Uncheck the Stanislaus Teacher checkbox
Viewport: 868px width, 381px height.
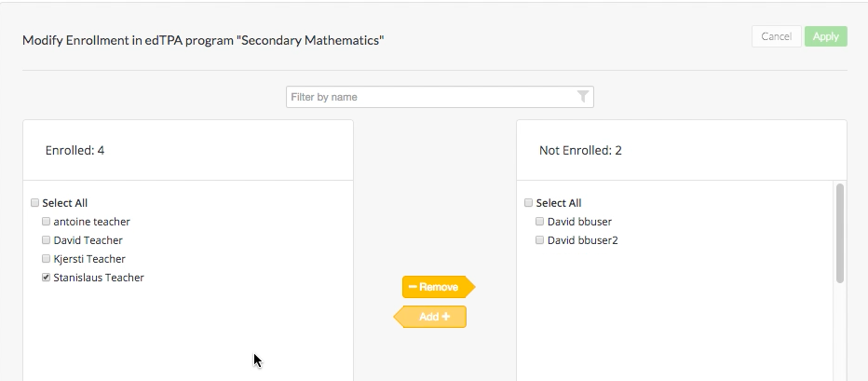(47, 278)
